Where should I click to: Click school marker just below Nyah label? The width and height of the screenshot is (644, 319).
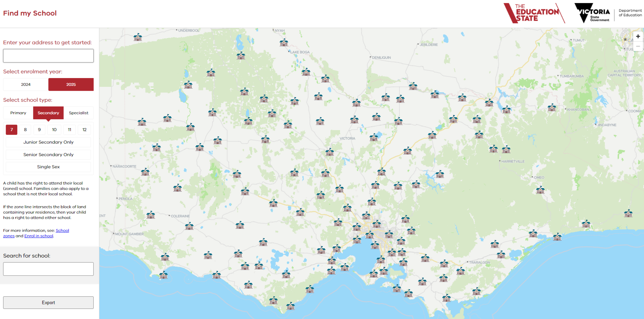284,43
